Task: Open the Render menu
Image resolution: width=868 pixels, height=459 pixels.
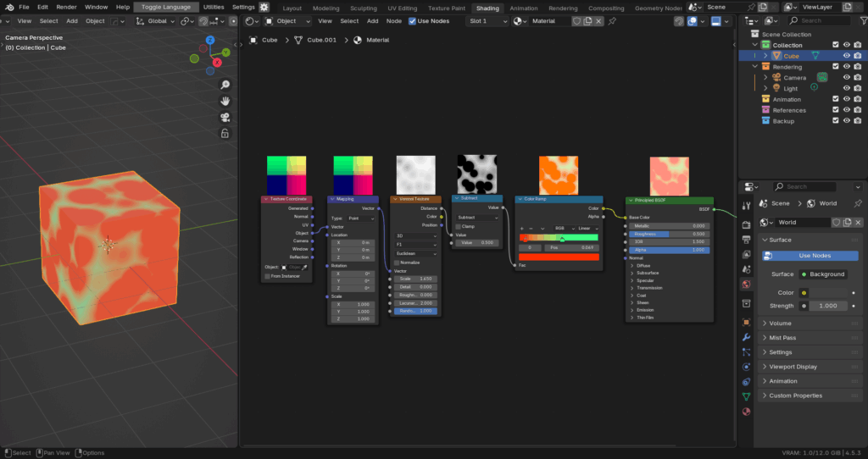Action: tap(66, 7)
